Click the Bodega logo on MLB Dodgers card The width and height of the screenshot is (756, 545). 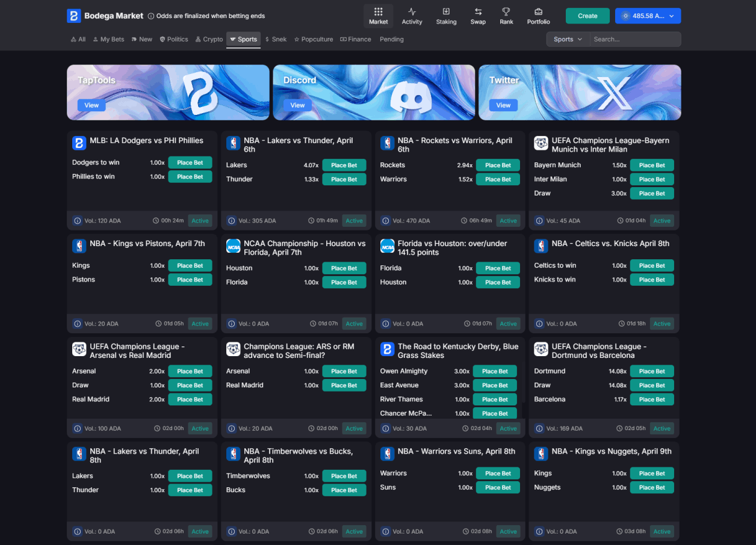[79, 143]
